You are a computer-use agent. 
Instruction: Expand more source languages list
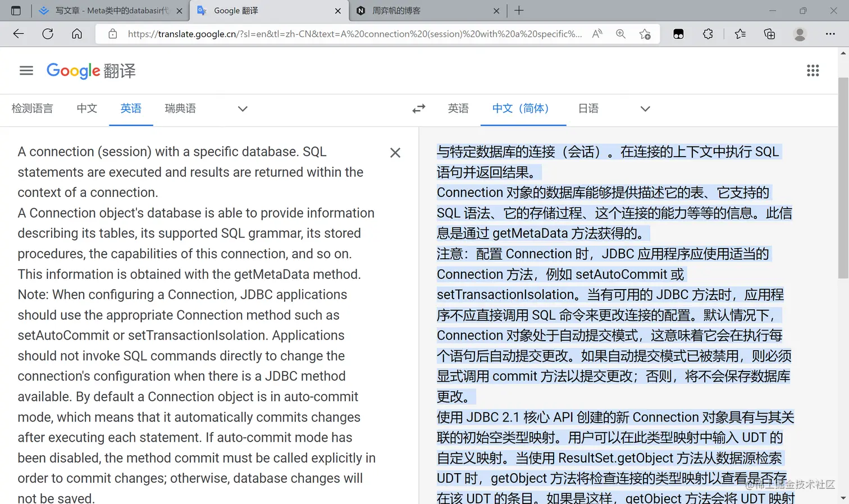(243, 109)
